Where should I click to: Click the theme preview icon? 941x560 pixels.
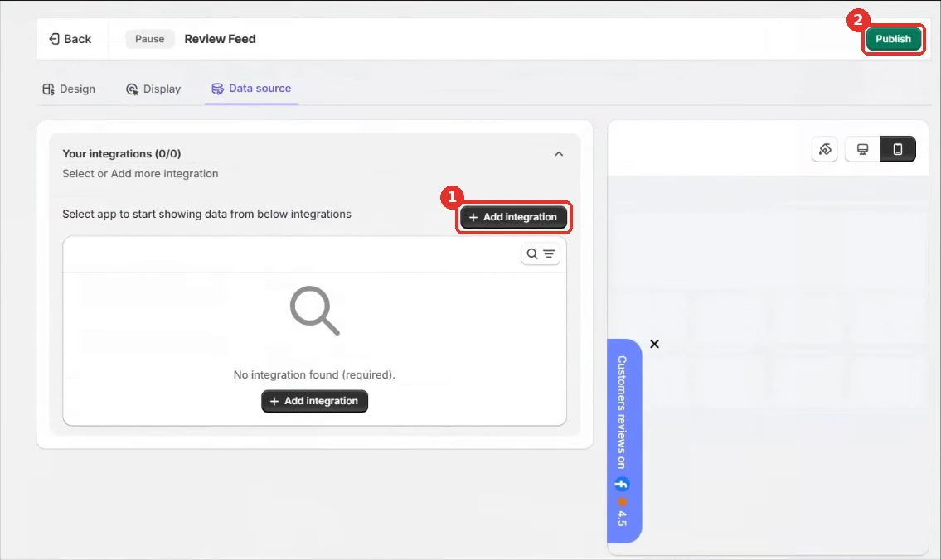coord(825,149)
